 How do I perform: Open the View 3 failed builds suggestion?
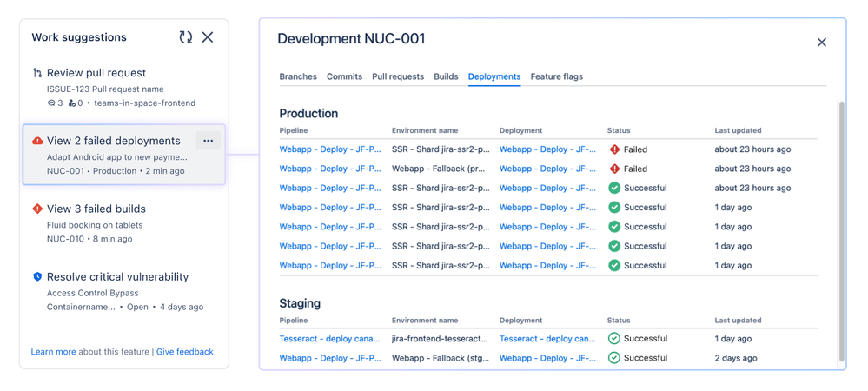click(96, 209)
